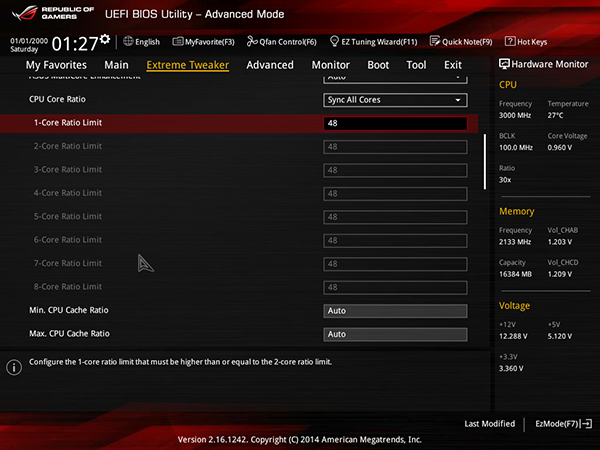This screenshot has width=600, height=450.
Task: Go to the Exit tab
Action: click(x=453, y=65)
